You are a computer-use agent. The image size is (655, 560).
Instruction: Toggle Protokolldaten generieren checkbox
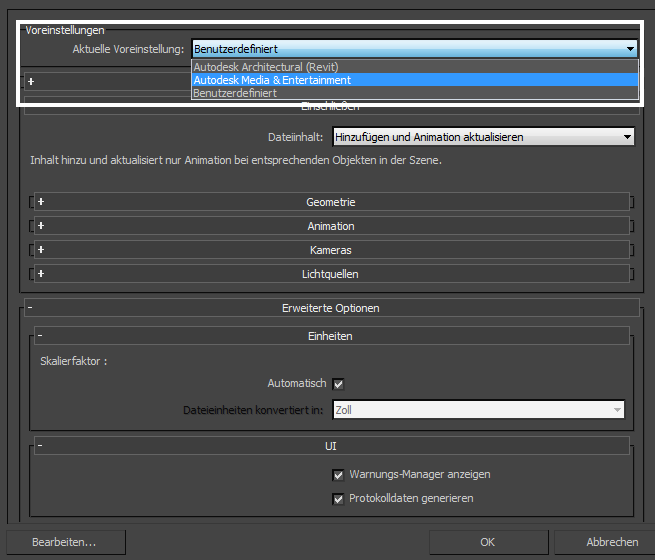pos(338,499)
